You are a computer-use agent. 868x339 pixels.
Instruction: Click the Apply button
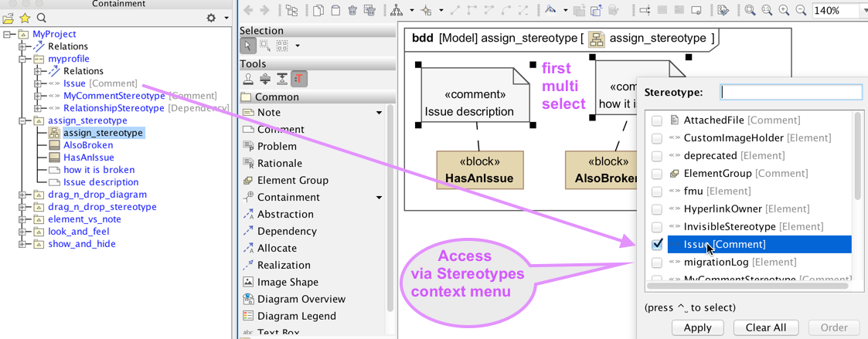pos(697,327)
